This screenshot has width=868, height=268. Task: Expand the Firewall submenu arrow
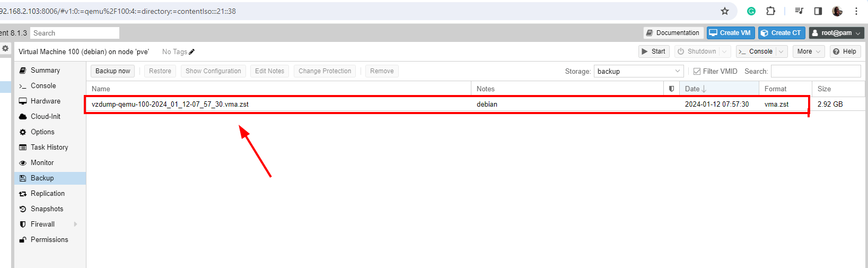pos(76,224)
